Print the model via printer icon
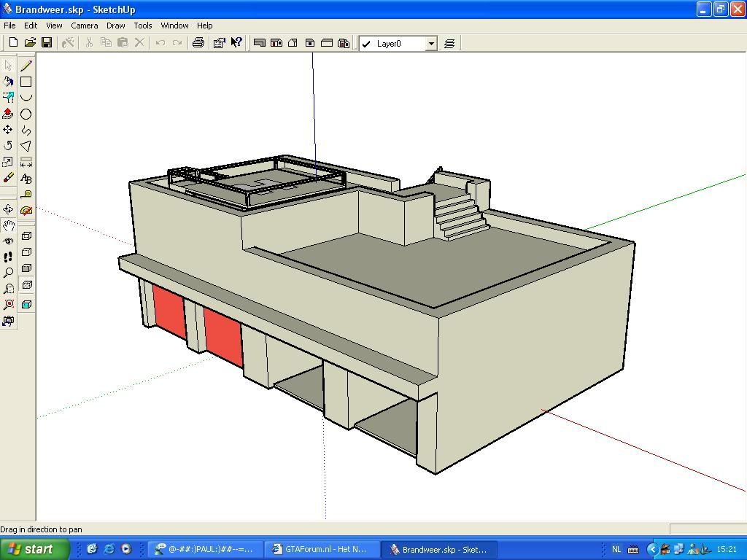 coord(198,43)
